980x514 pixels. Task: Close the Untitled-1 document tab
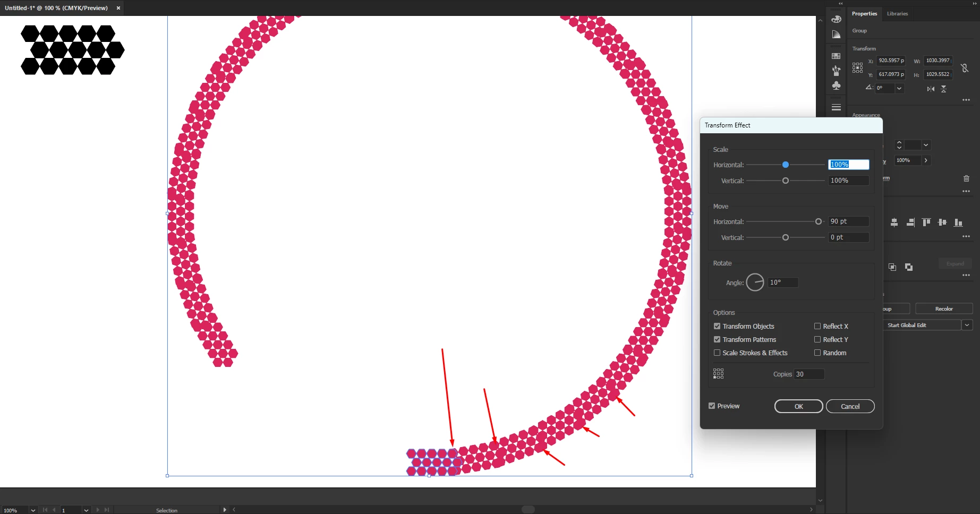coord(118,8)
